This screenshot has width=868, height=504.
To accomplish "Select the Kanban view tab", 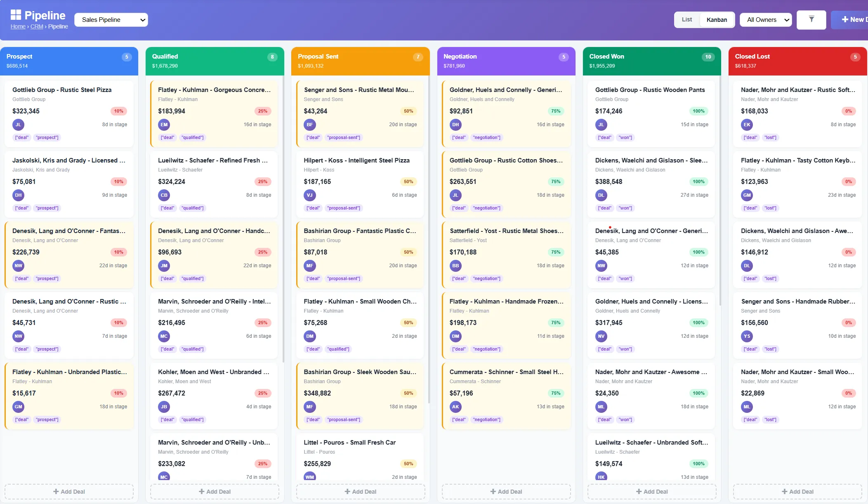I will [x=717, y=19].
